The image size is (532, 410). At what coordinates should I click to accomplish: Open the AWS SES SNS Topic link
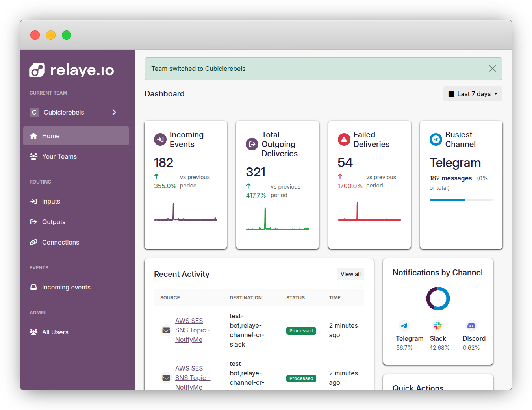(x=193, y=330)
